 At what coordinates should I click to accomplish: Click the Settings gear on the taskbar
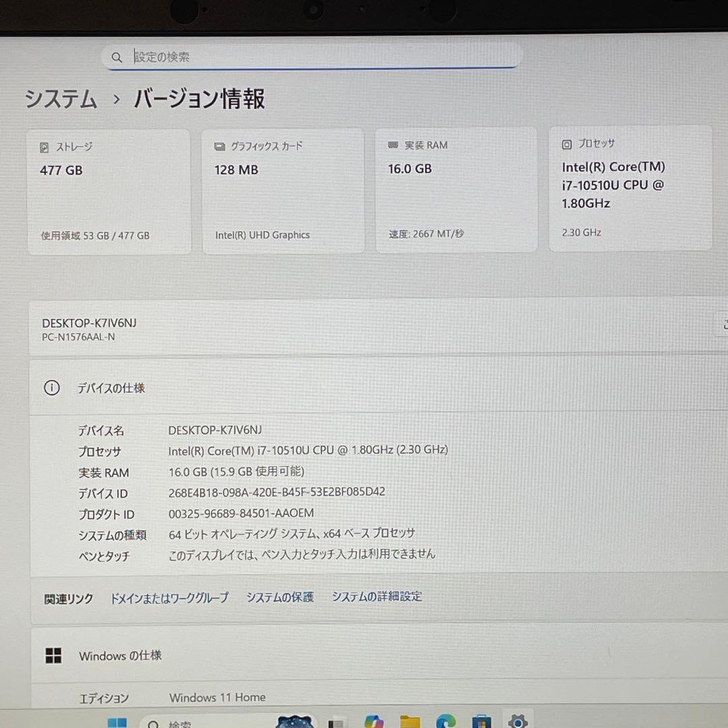(x=518, y=721)
